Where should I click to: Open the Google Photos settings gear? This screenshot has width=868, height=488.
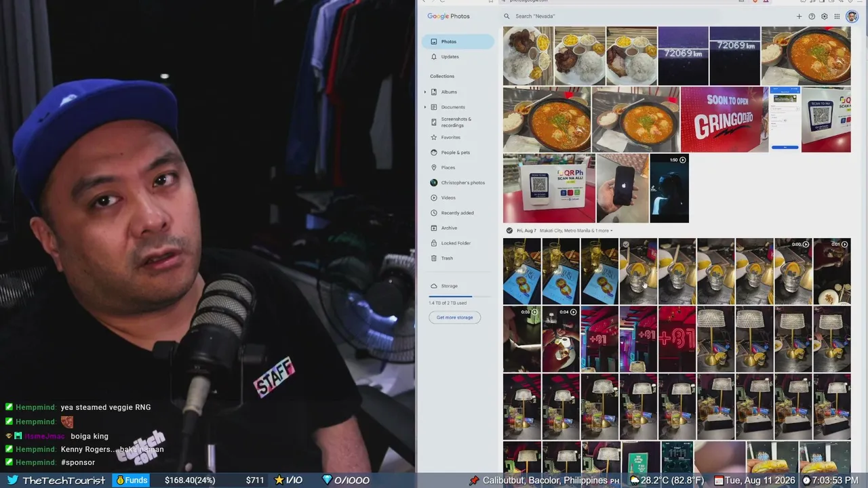pyautogui.click(x=825, y=16)
